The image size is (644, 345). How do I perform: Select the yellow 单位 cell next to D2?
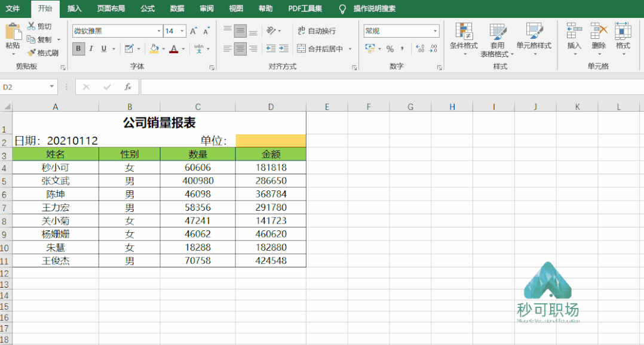click(271, 140)
